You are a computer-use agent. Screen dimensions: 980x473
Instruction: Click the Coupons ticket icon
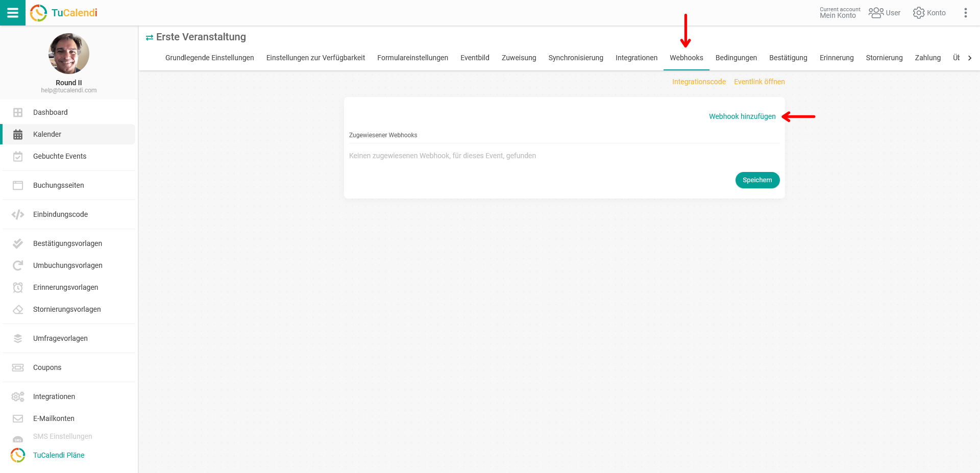click(x=18, y=367)
